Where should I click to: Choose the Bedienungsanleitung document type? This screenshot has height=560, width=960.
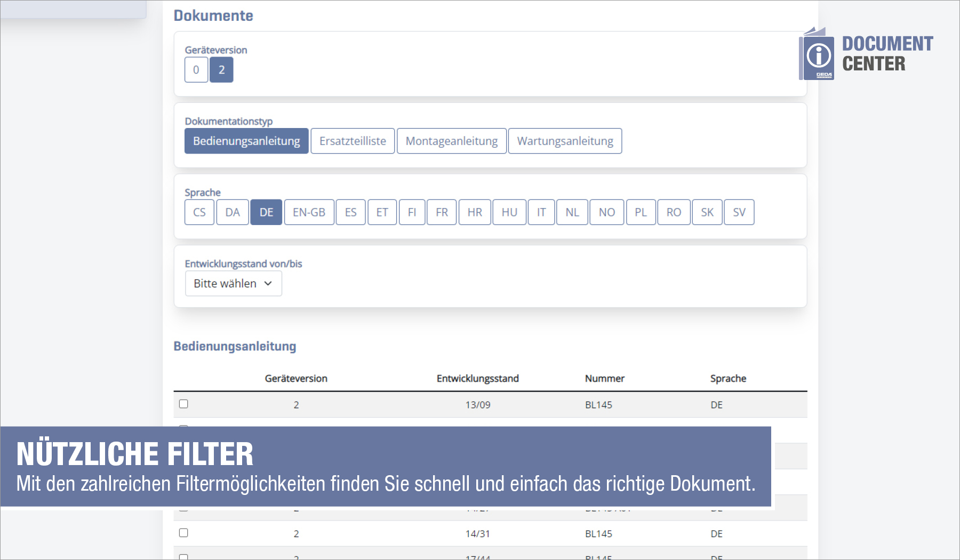click(246, 141)
